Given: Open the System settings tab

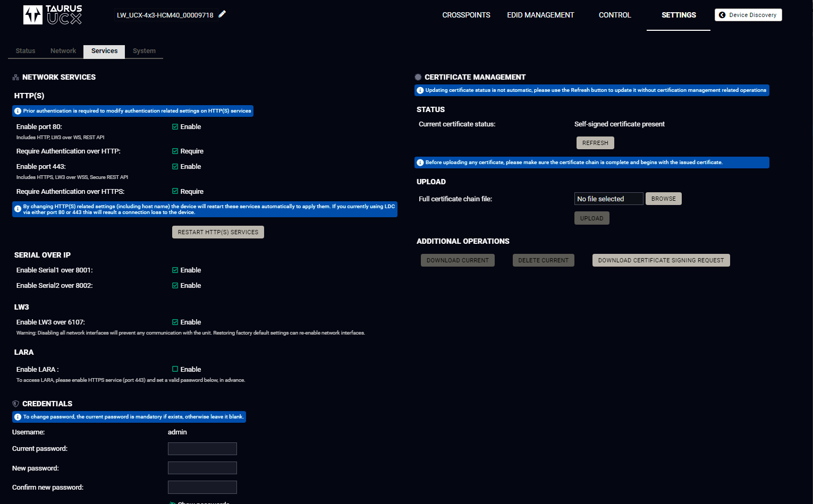Looking at the screenshot, I should pyautogui.click(x=144, y=51).
